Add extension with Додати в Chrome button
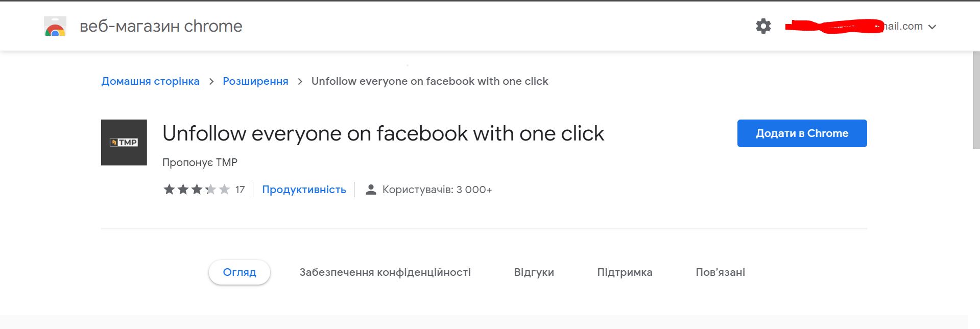 (x=802, y=133)
